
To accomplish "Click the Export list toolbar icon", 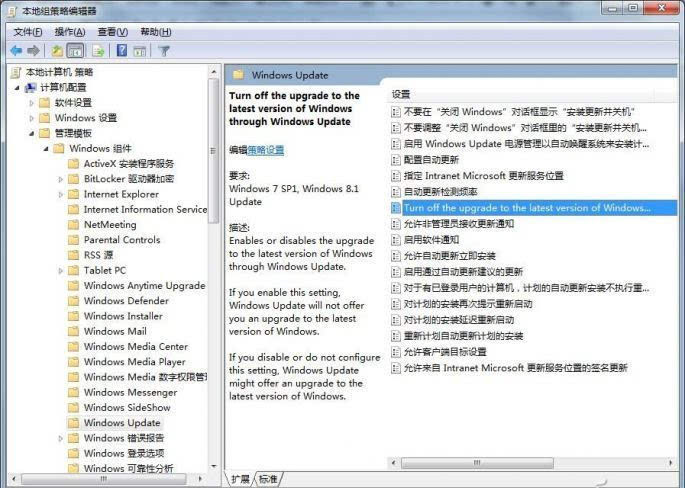I will tap(98, 51).
